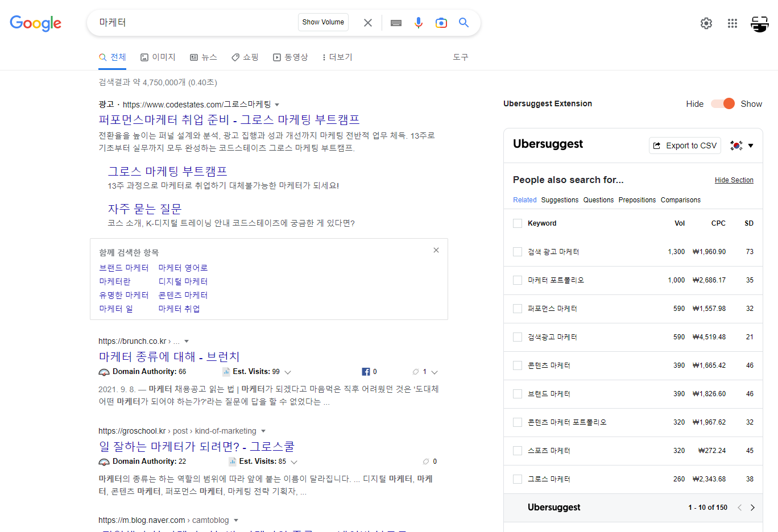Click Est. Visits chart icon for brunch result

click(226, 372)
